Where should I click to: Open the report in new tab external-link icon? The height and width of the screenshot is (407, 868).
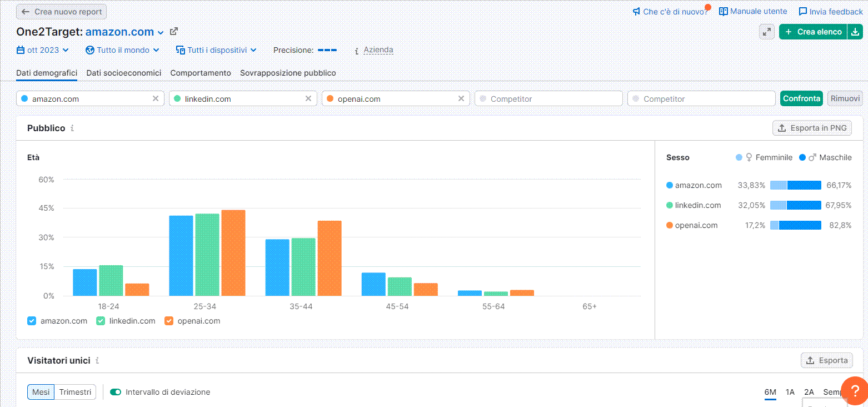click(x=173, y=32)
